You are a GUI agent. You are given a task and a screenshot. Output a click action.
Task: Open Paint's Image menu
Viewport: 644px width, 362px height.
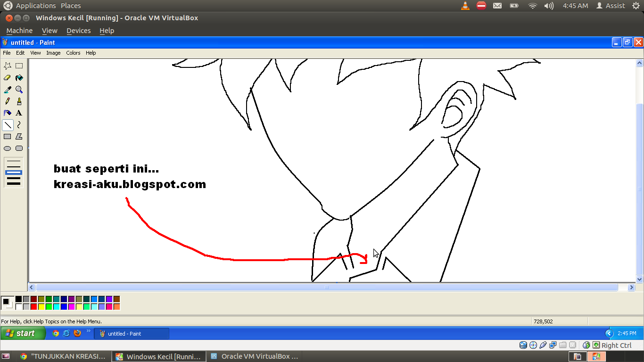53,53
